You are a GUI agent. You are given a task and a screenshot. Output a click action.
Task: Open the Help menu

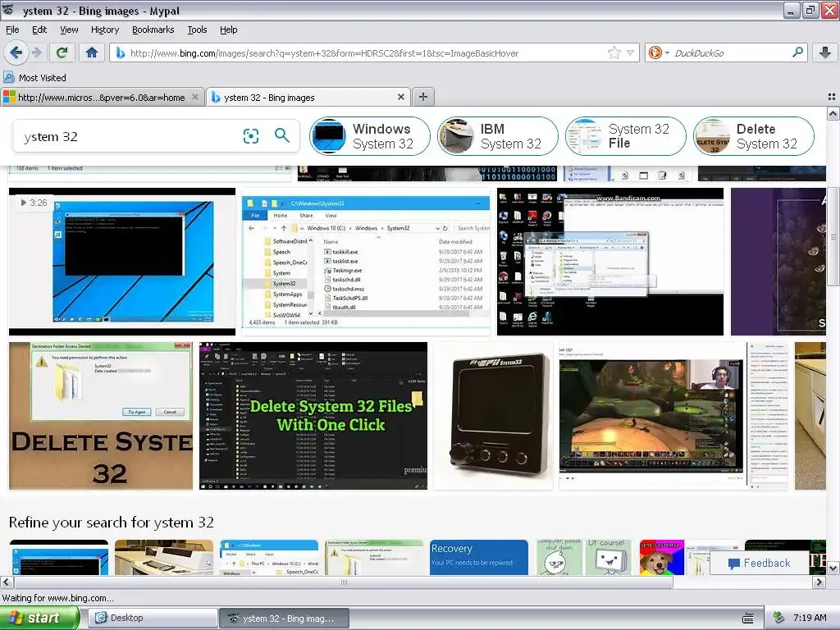click(x=229, y=30)
